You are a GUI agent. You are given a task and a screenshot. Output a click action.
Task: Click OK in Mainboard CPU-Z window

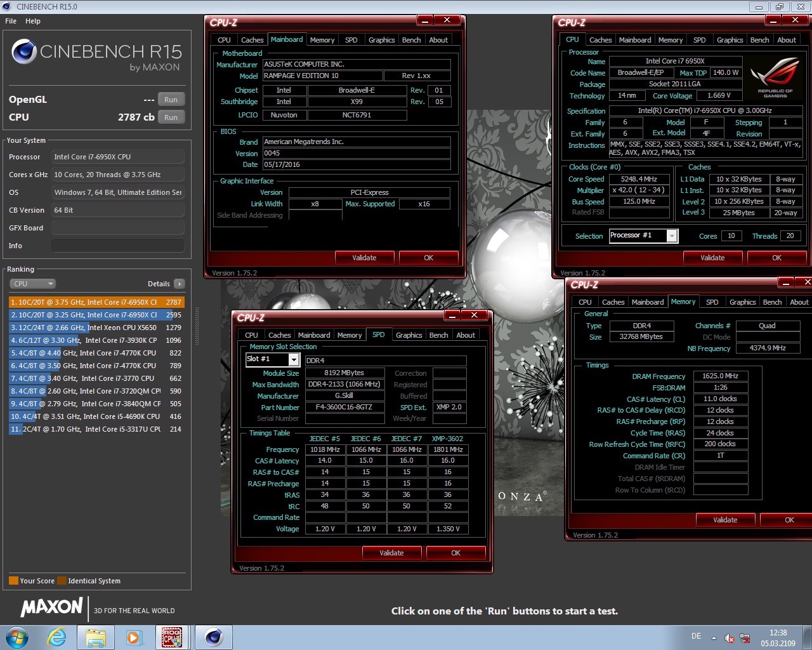(x=428, y=258)
